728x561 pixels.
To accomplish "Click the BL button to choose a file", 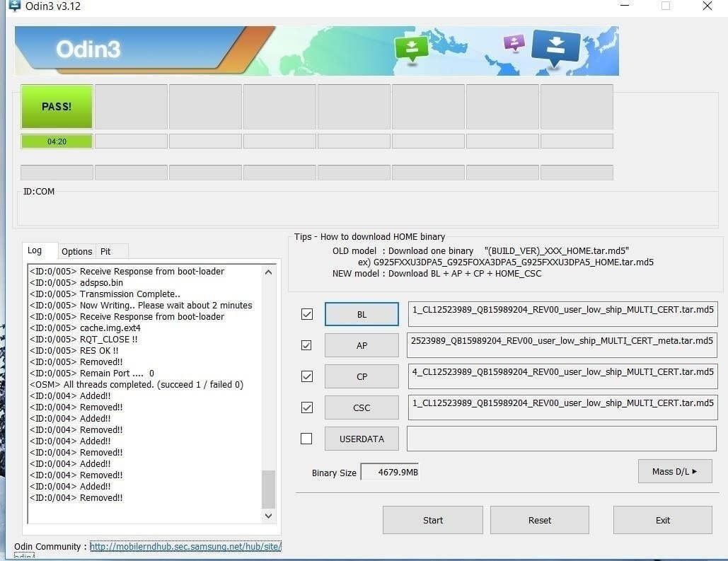I will coord(362,314).
